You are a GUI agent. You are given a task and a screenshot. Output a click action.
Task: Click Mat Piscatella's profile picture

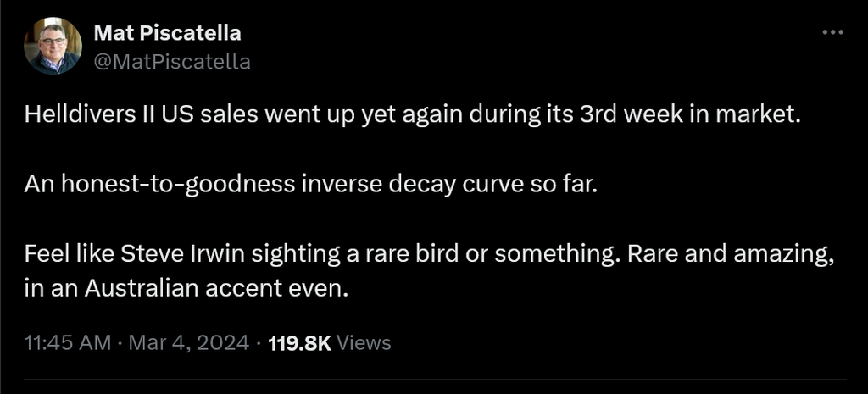tap(53, 46)
